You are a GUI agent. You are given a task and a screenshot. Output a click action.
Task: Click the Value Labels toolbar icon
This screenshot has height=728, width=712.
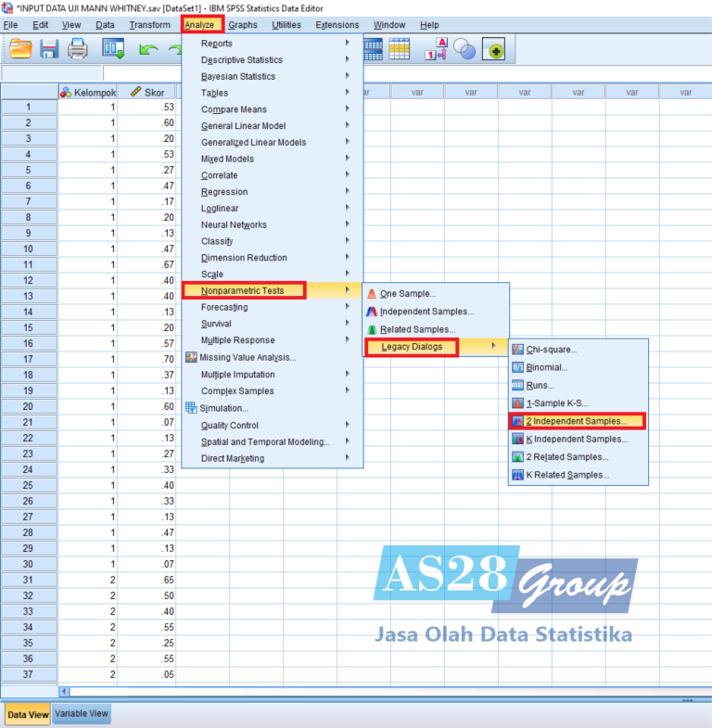click(436, 50)
